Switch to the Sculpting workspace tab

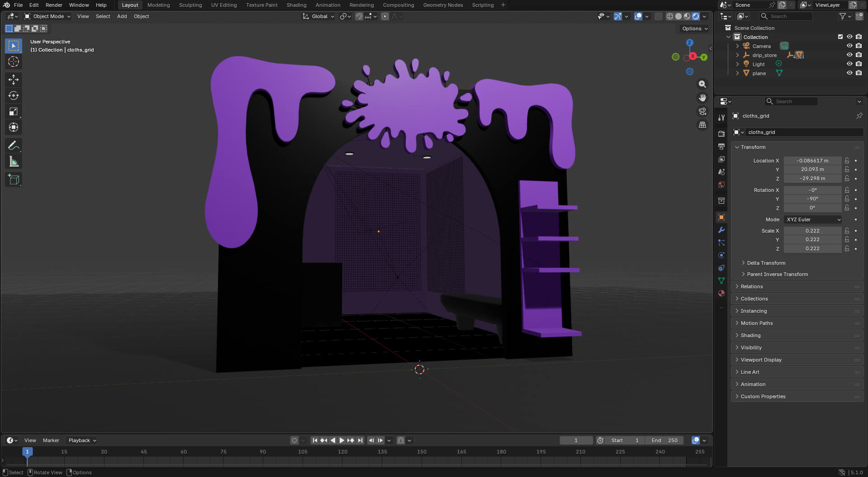point(190,5)
